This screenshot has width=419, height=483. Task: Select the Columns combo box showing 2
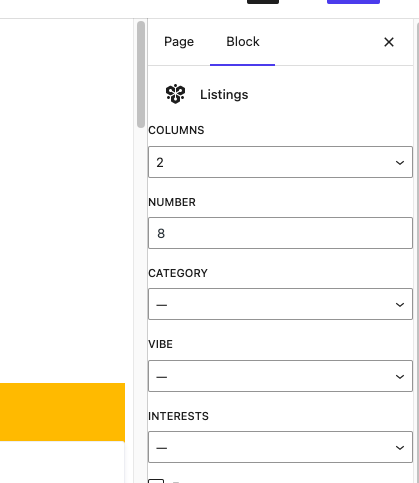pyautogui.click(x=280, y=162)
